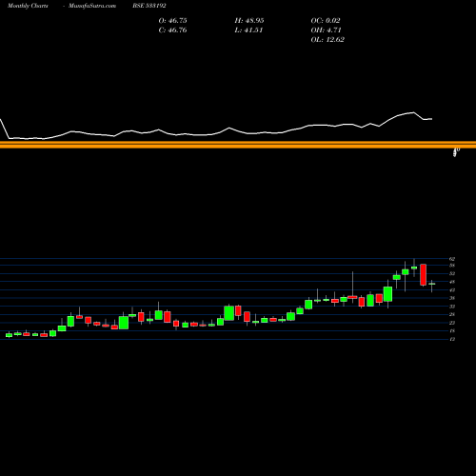Click the price axis label 48
This screenshot has width=476, height=476.
tap(452, 282)
